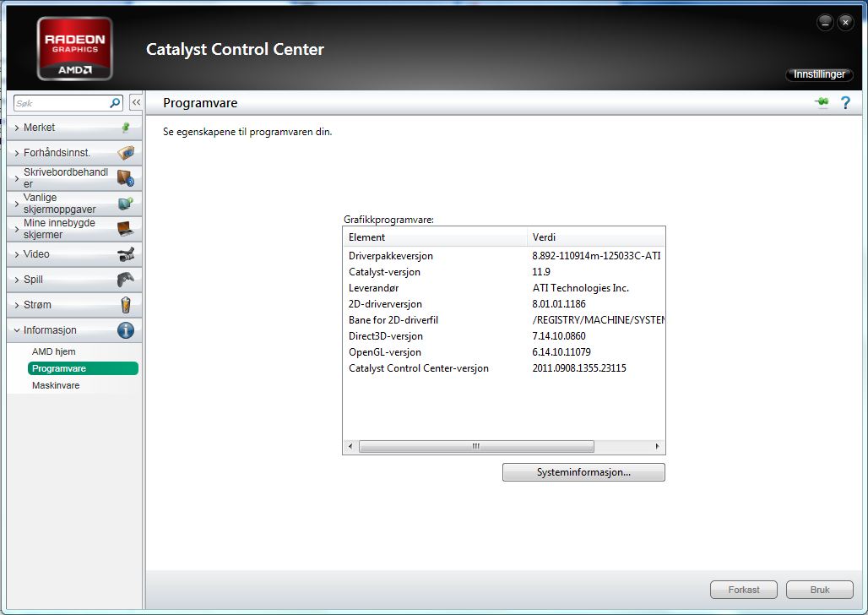Expand the Skrivebordbehandler section
Image resolution: width=868 pixels, height=615 pixels.
[65, 178]
